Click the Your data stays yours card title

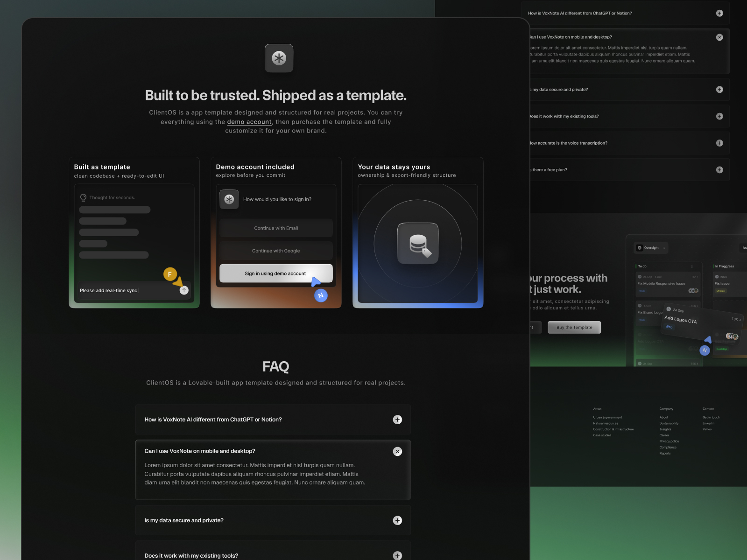point(394,167)
